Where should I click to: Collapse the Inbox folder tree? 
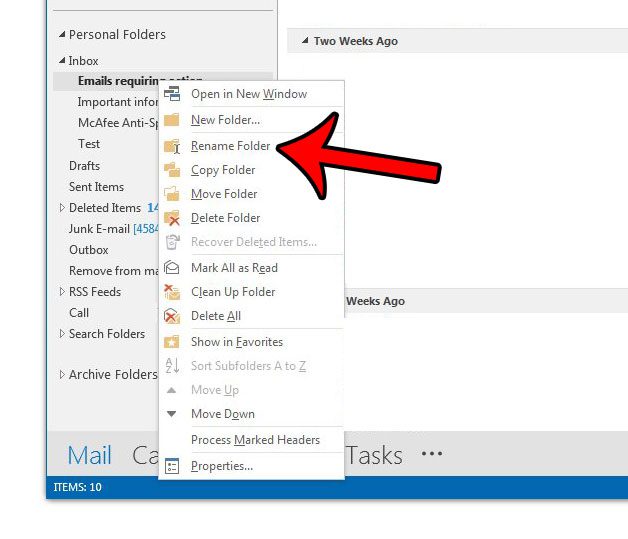tap(62, 61)
